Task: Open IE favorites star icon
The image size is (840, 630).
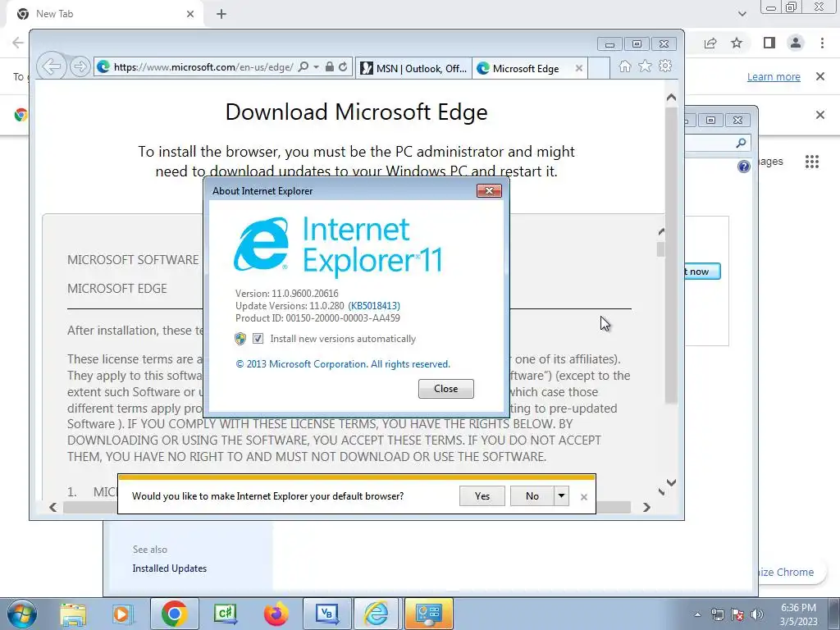Action: coord(645,66)
